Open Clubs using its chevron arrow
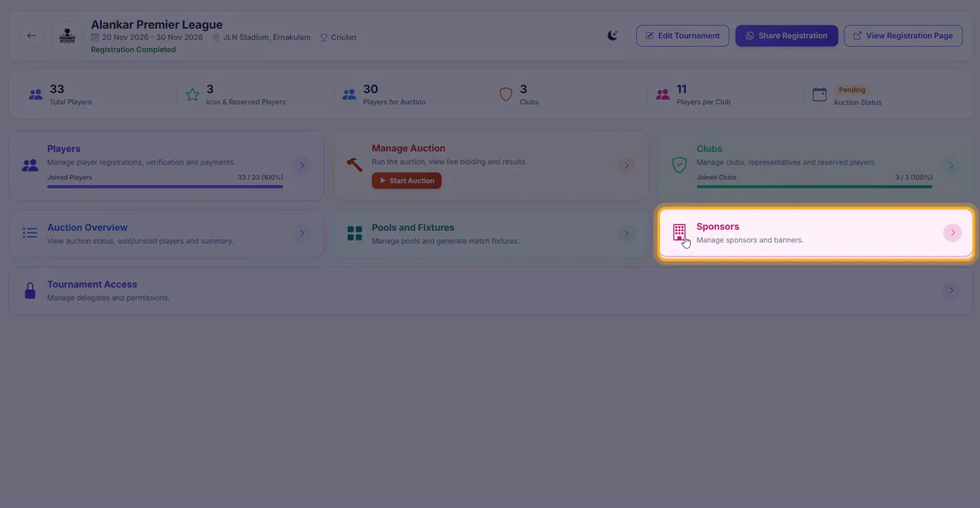Viewport: 980px width, 508px height. point(951,165)
